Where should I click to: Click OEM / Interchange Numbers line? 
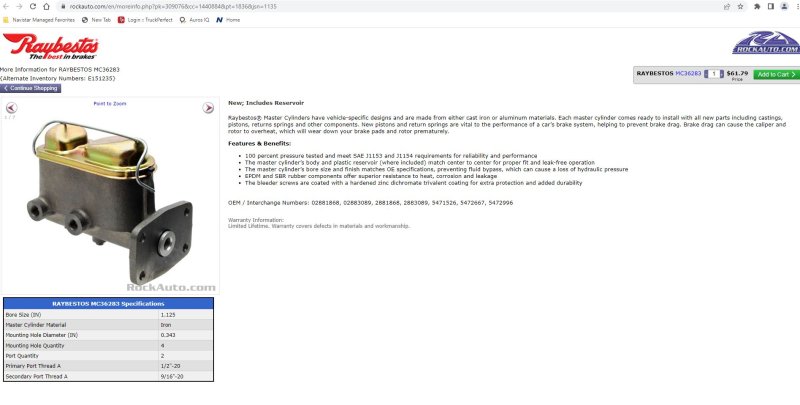pos(370,203)
